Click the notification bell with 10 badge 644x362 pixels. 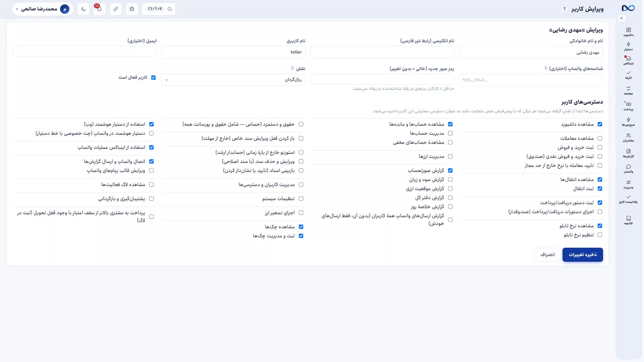tap(99, 9)
